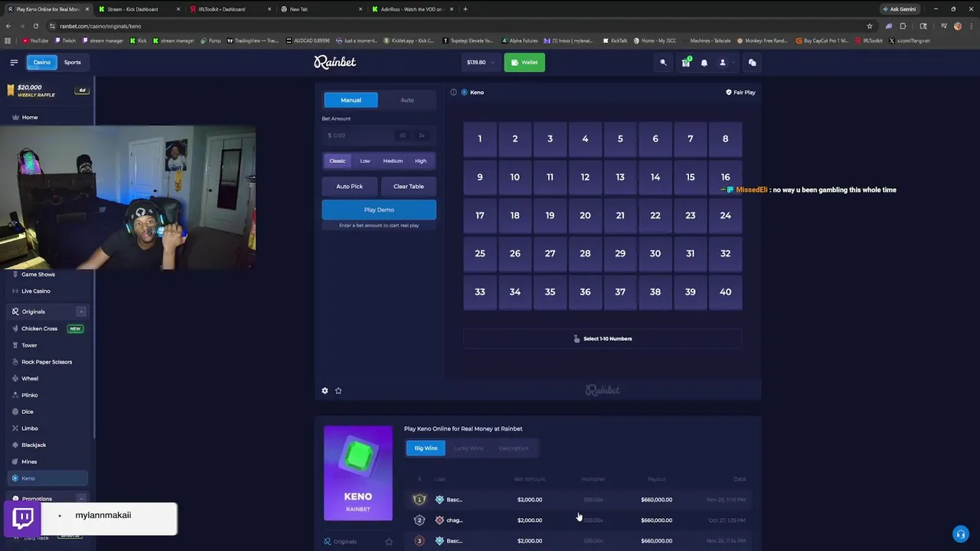Collapse the Originals sidebar section

click(81, 311)
